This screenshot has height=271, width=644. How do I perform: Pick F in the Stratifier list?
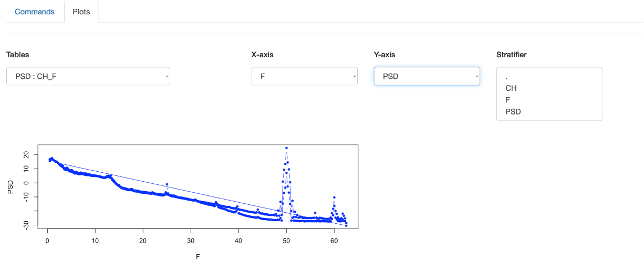[508, 100]
